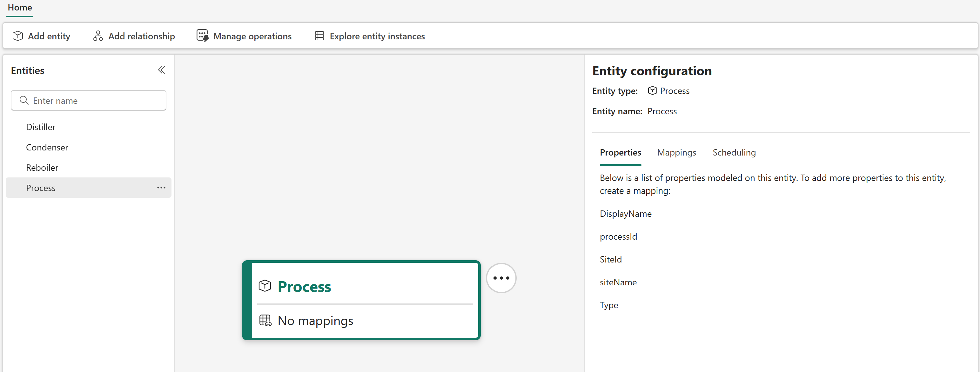Open the ellipsis menu next to Process entity
Viewport: 980px width, 372px height.
pos(161,188)
